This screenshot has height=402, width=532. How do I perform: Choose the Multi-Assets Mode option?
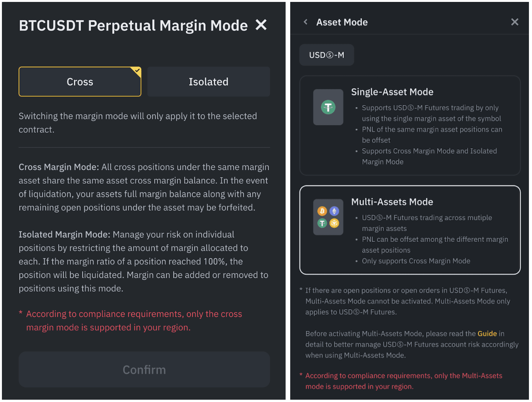coord(410,230)
